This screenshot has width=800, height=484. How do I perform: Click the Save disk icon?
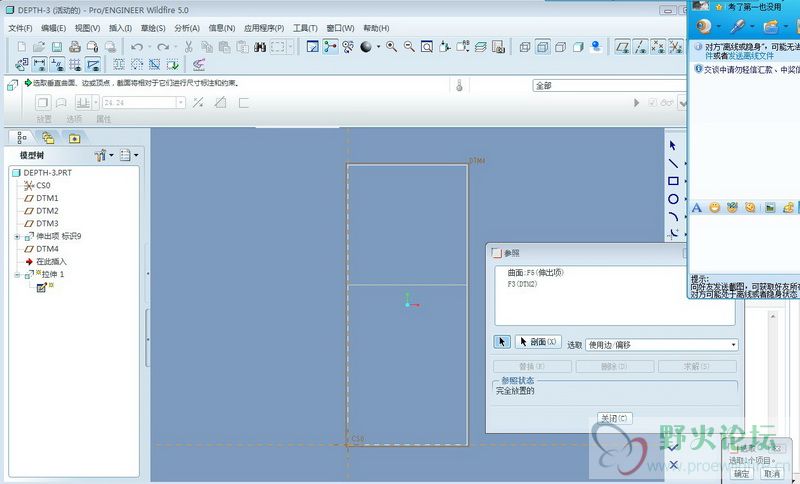pos(57,47)
